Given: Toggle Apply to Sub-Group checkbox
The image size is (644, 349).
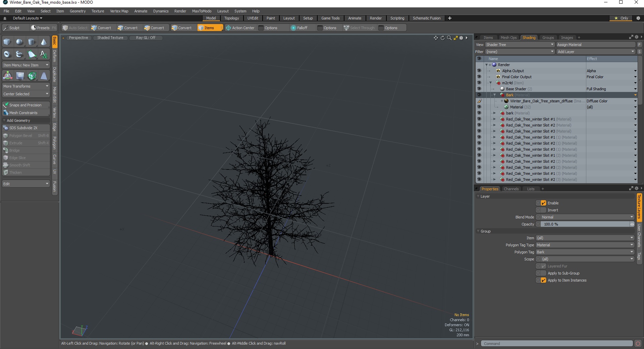Looking at the screenshot, I should pyautogui.click(x=543, y=273).
